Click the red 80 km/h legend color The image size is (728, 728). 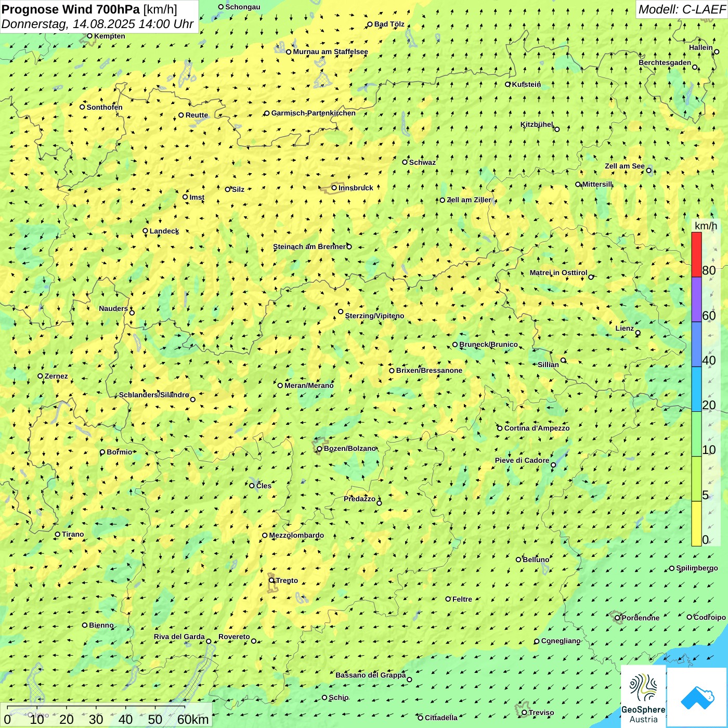pyautogui.click(x=696, y=254)
